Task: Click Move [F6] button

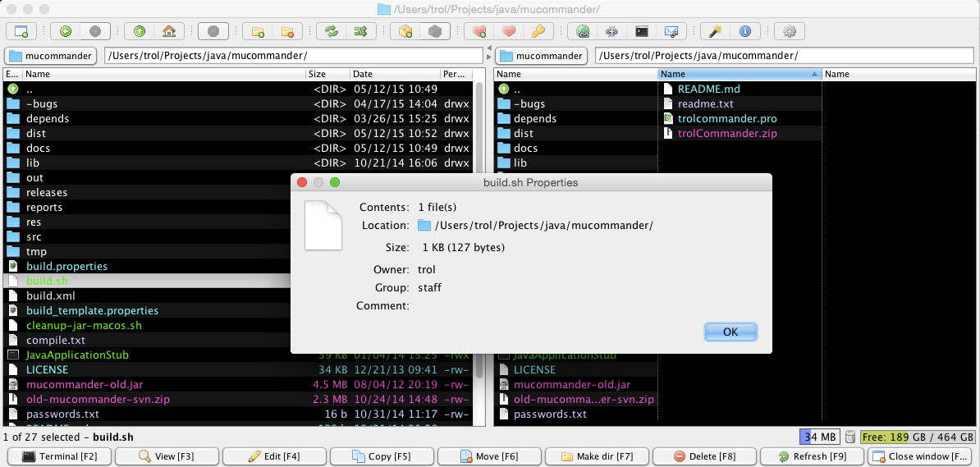Action: coord(488,456)
